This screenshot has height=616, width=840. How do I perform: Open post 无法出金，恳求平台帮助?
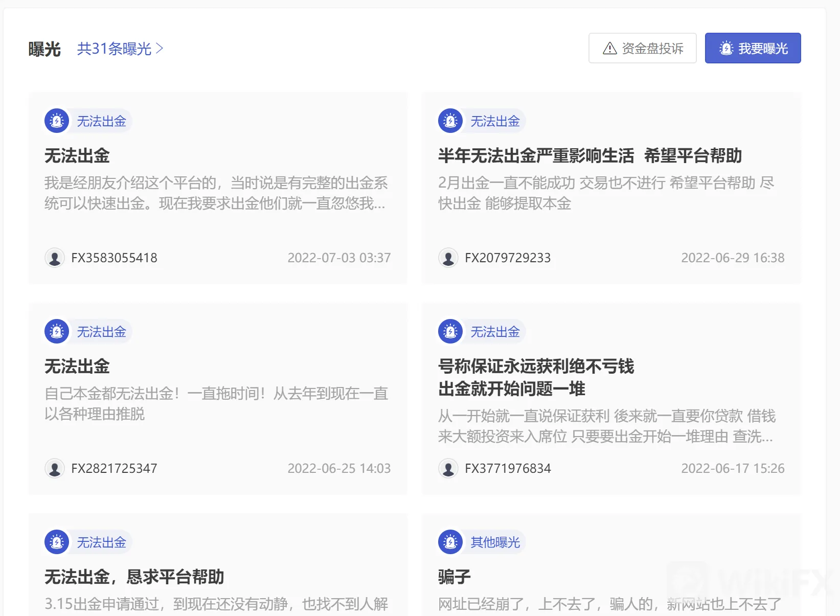[134, 577]
